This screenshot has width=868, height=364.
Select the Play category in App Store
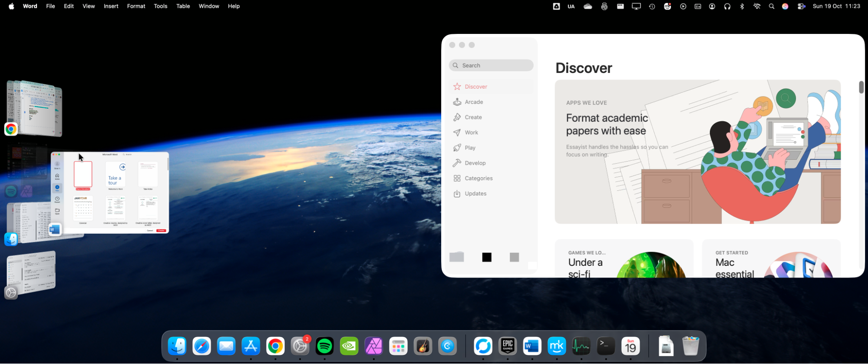click(492, 148)
